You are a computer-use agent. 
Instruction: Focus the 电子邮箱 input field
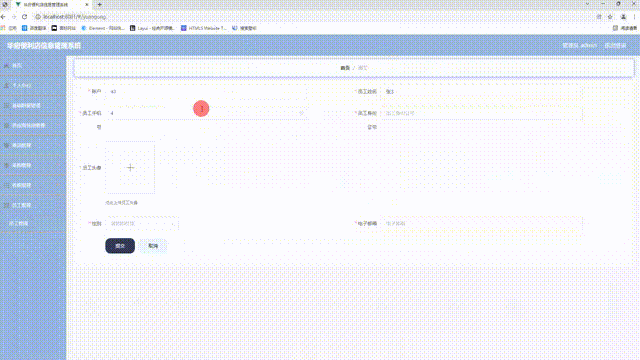coord(482,224)
